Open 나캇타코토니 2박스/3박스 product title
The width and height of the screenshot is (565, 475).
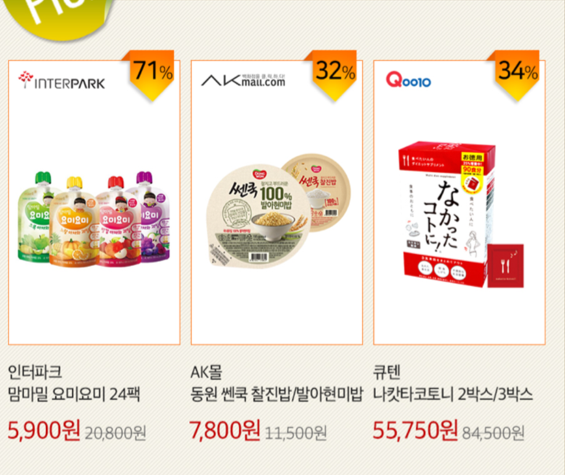453,394
